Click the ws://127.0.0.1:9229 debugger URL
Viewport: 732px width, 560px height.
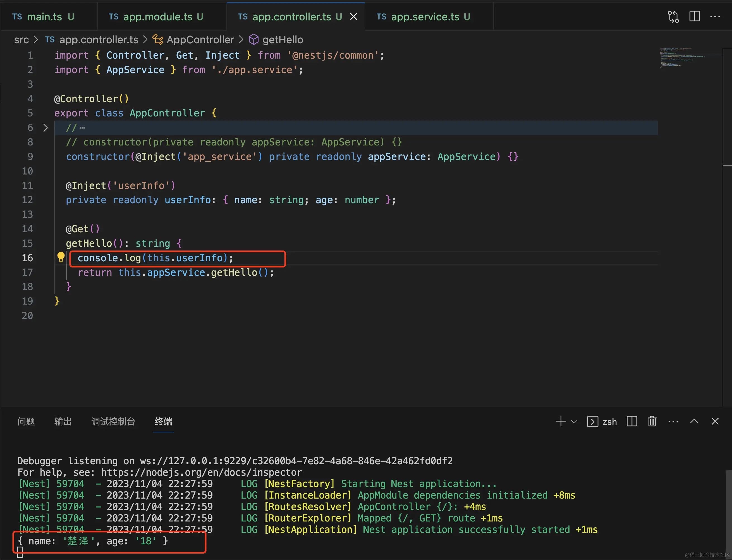(296, 461)
